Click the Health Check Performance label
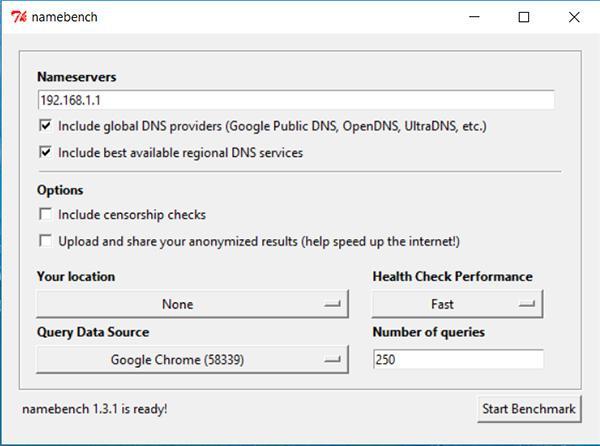The image size is (600, 446). (x=453, y=277)
